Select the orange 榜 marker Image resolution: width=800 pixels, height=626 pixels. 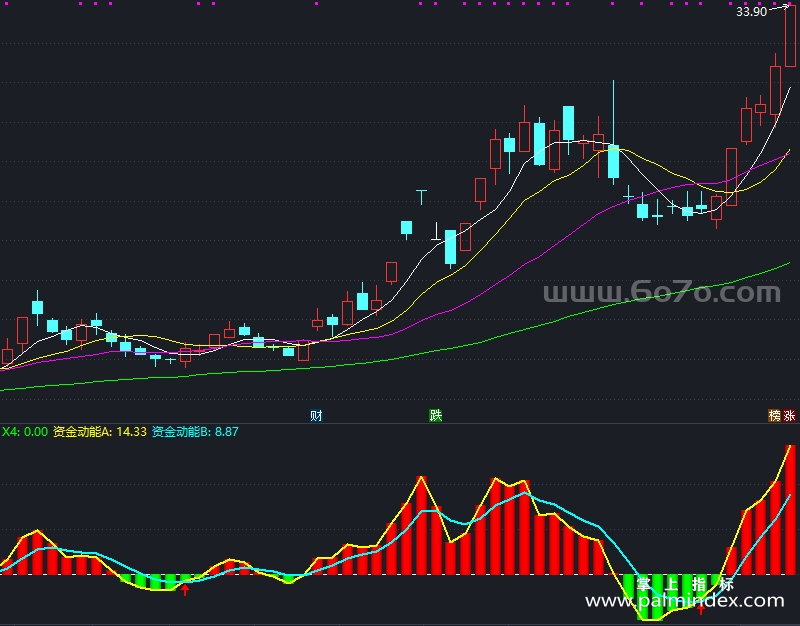774,416
